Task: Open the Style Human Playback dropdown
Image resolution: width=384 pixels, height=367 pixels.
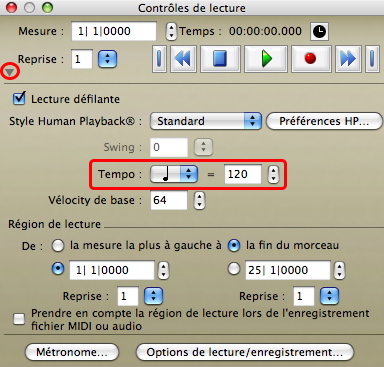Action: tap(206, 121)
